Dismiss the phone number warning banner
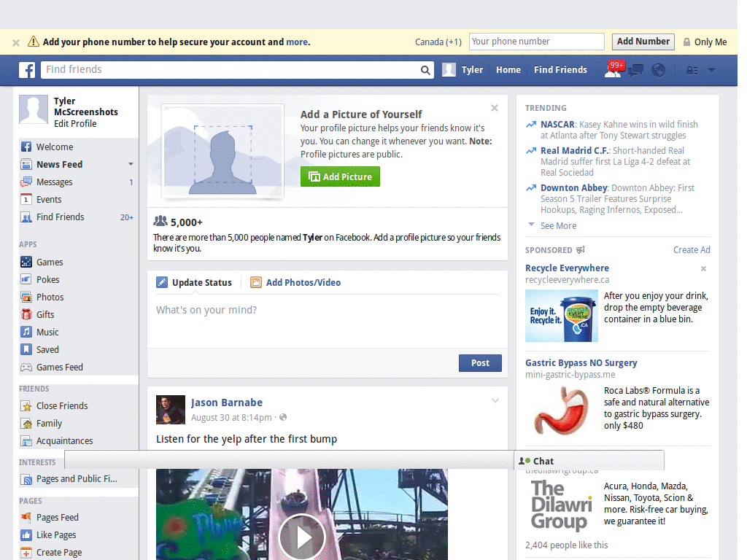The width and height of the screenshot is (747, 560). [16, 43]
